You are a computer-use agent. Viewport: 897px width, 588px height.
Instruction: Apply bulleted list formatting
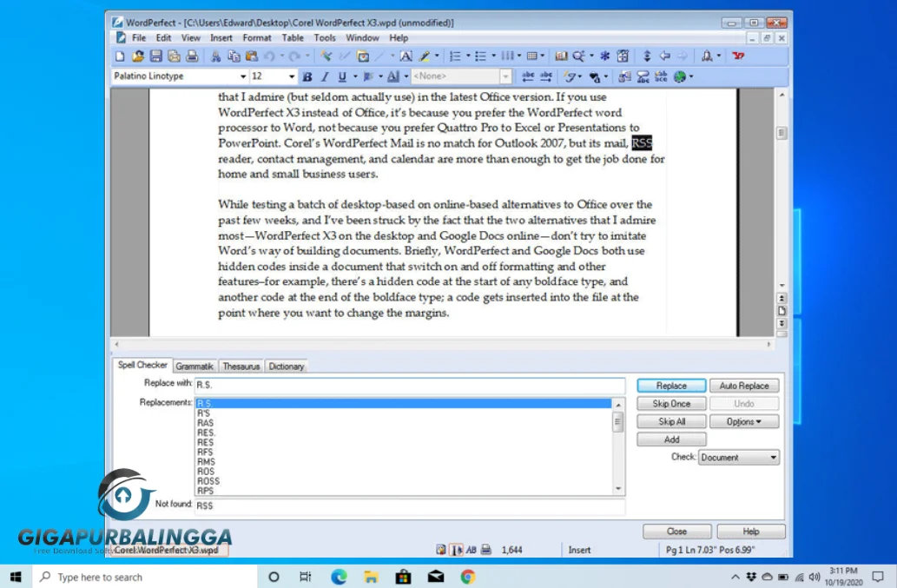[480, 56]
